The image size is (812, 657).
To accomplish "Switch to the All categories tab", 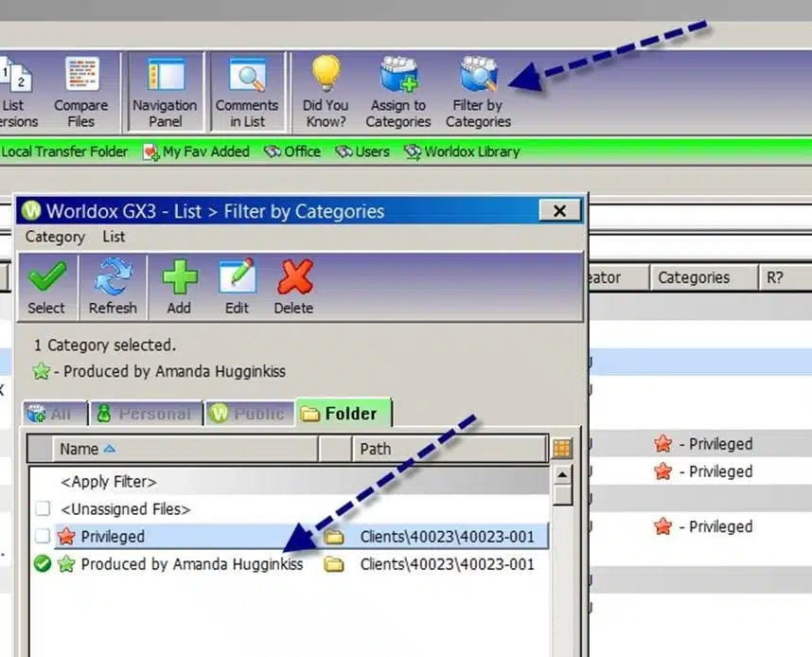I will tap(55, 413).
